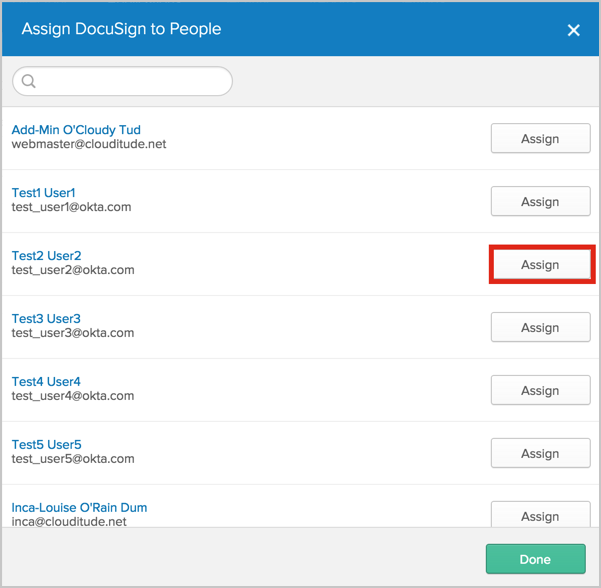601x588 pixels.
Task: Click the green Done button
Action: [535, 559]
